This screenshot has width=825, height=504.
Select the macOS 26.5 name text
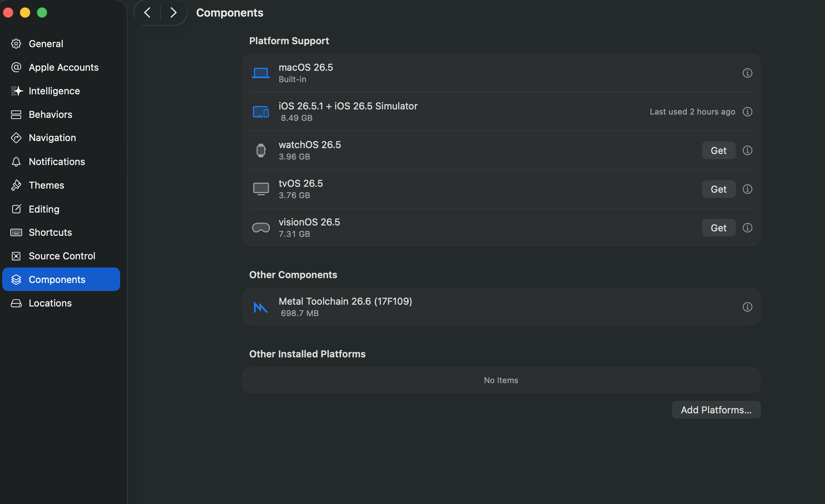click(x=306, y=67)
